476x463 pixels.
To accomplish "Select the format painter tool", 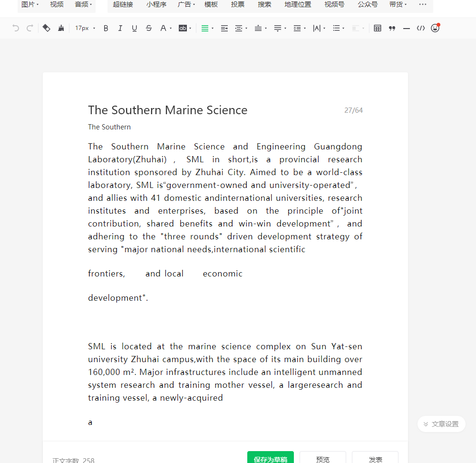I will click(46, 28).
